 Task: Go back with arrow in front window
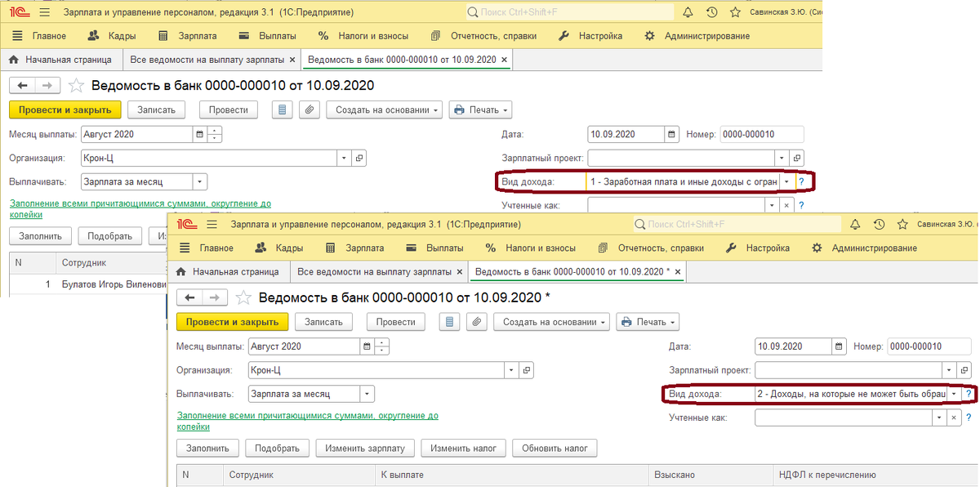(189, 297)
